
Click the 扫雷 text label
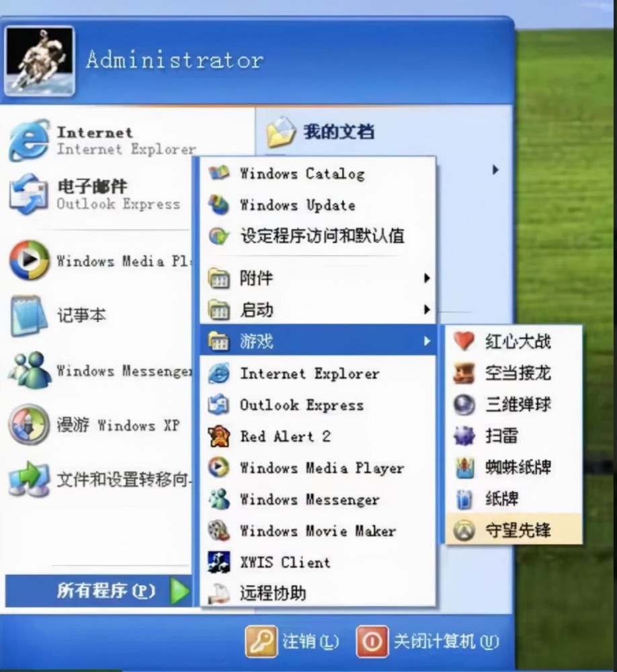click(502, 436)
